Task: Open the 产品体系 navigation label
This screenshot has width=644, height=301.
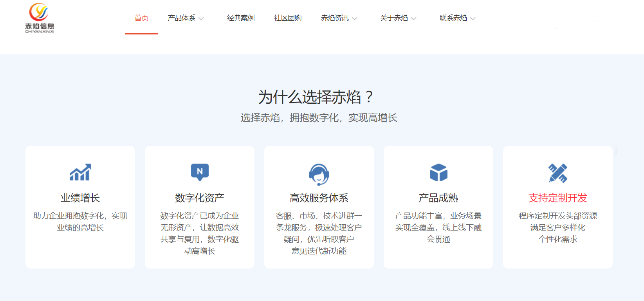Action: pyautogui.click(x=181, y=18)
